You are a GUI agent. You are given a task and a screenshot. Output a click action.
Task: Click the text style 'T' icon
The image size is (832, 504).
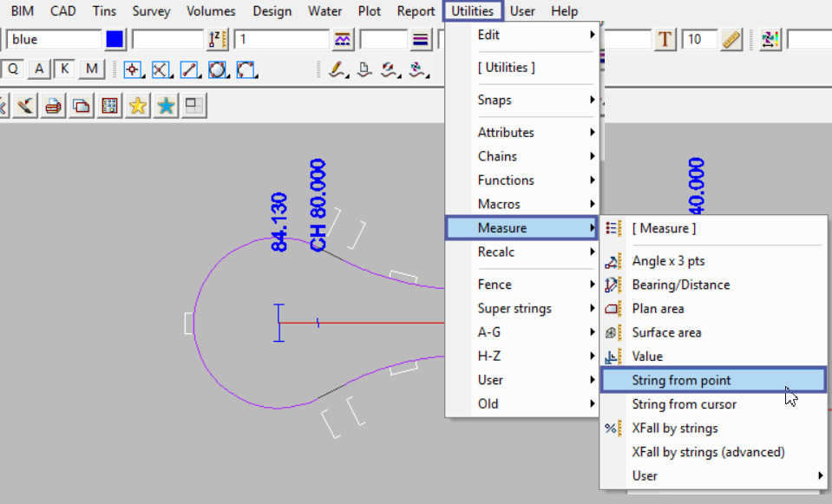click(665, 40)
